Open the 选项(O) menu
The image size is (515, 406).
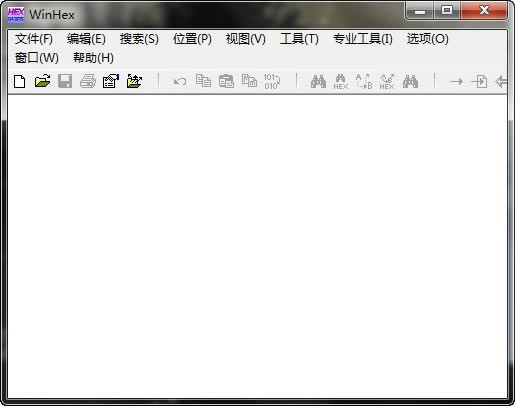click(x=428, y=39)
